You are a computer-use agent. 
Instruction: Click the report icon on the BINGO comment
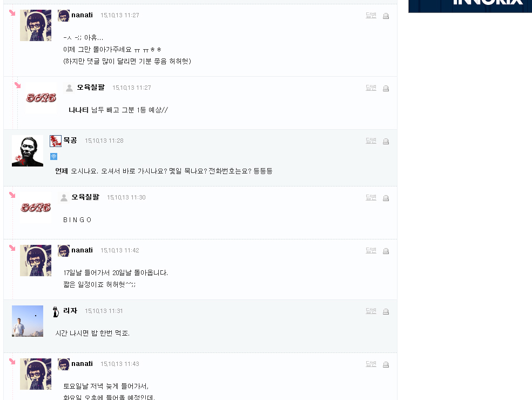[x=386, y=198]
